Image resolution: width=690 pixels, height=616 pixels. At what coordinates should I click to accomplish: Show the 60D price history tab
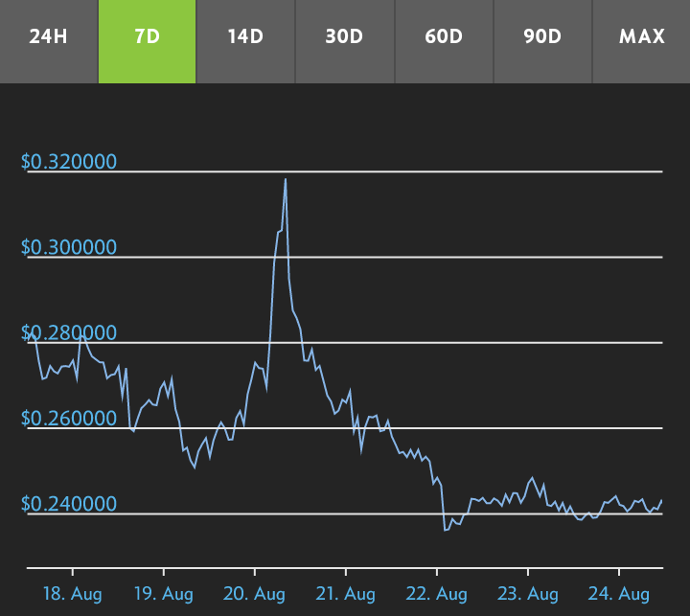coord(444,41)
